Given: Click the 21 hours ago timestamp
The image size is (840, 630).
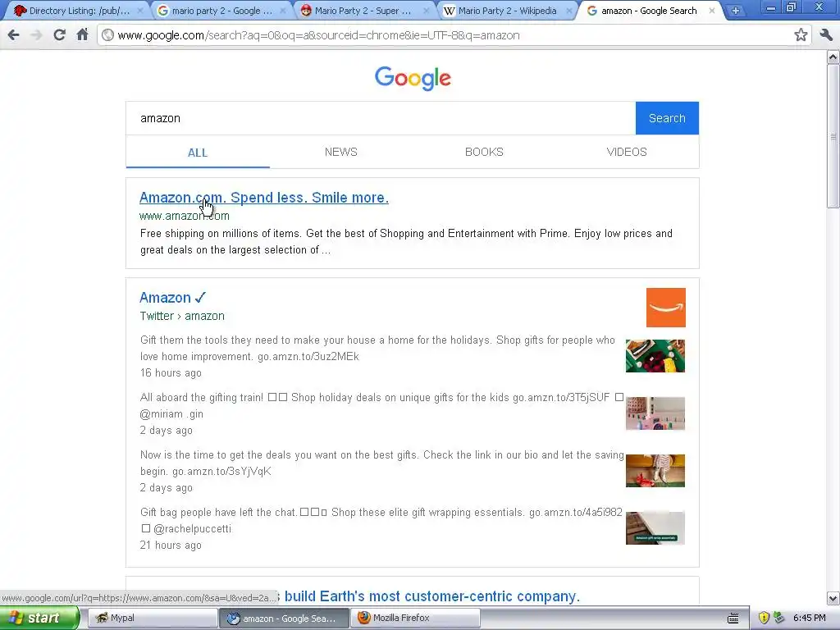Looking at the screenshot, I should tap(171, 546).
